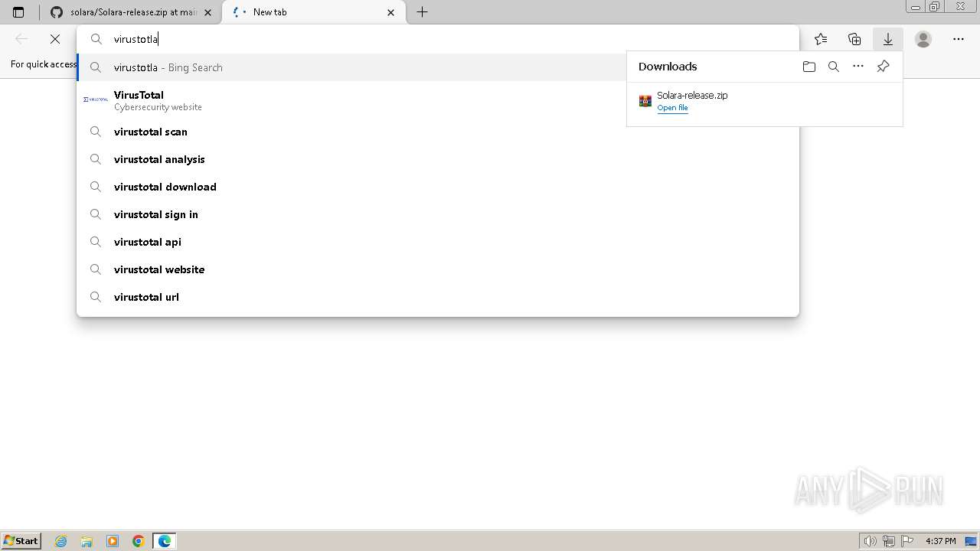This screenshot has width=980, height=551.
Task: Toggle the Downloads toolbar button
Action: click(x=888, y=39)
